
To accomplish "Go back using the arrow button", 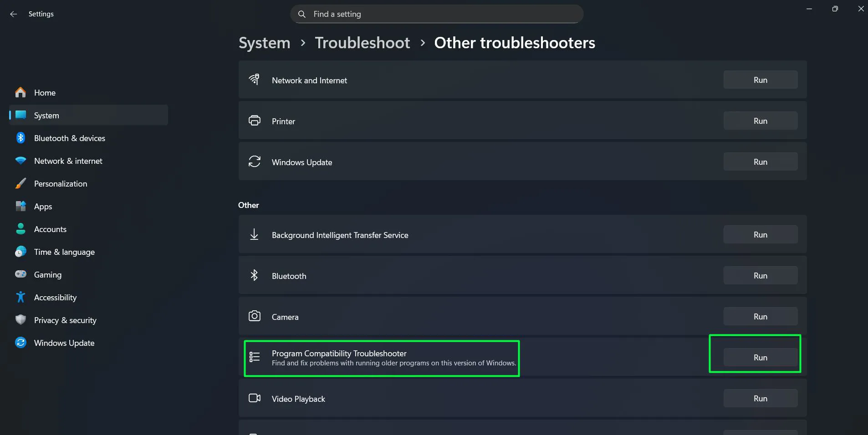I will tap(14, 14).
